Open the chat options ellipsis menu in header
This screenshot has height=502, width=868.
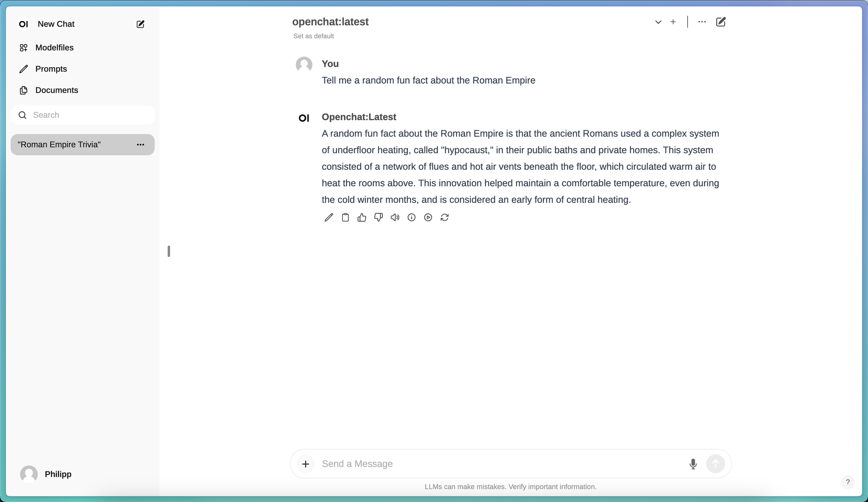pos(702,22)
